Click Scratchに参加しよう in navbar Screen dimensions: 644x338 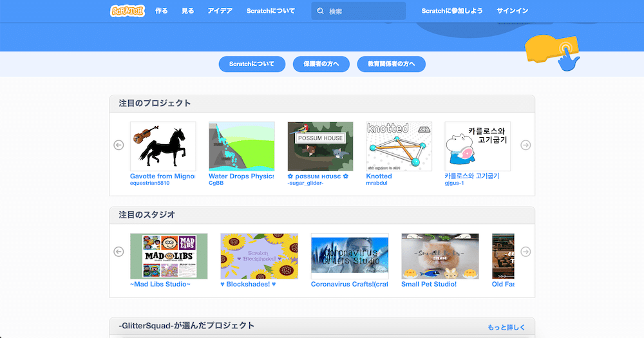click(452, 11)
